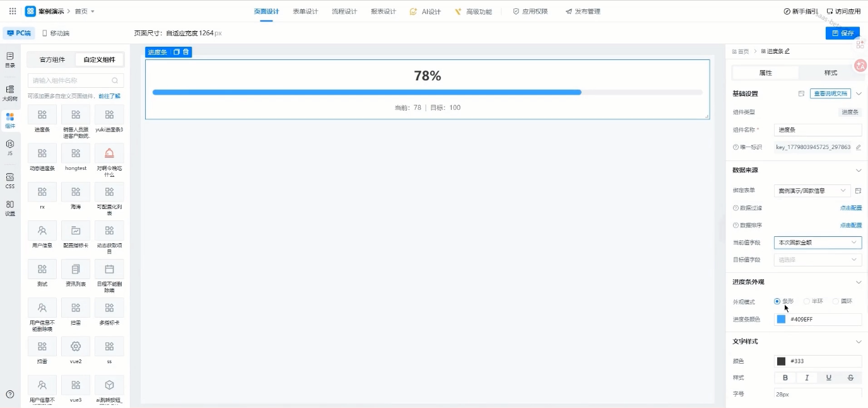Viewport: 868px width, 408px height.
Task: Switch to the 官方组件 tab
Action: [x=52, y=60]
